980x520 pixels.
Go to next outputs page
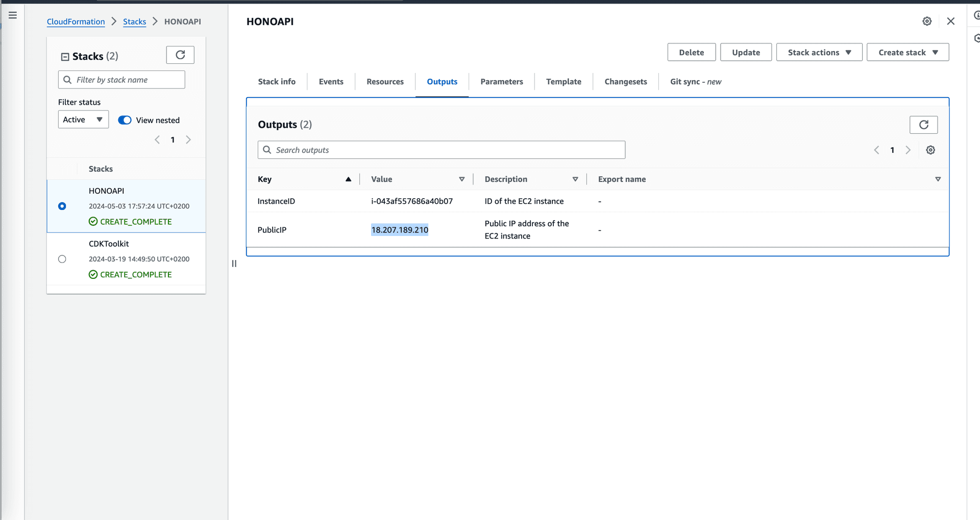(x=908, y=150)
